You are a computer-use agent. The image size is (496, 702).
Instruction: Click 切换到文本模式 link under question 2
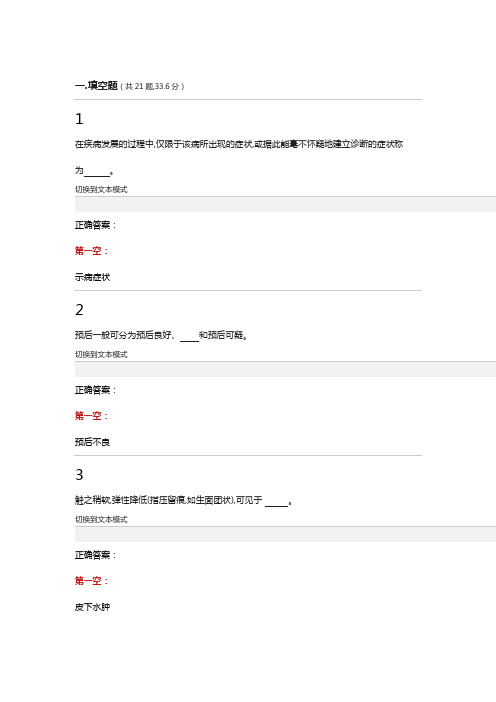tap(101, 354)
